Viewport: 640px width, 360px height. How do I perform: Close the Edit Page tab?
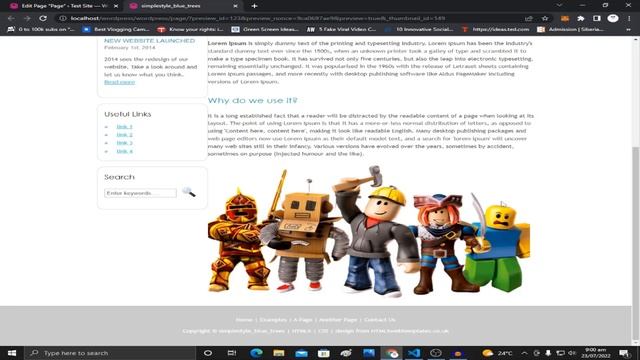pos(116,6)
